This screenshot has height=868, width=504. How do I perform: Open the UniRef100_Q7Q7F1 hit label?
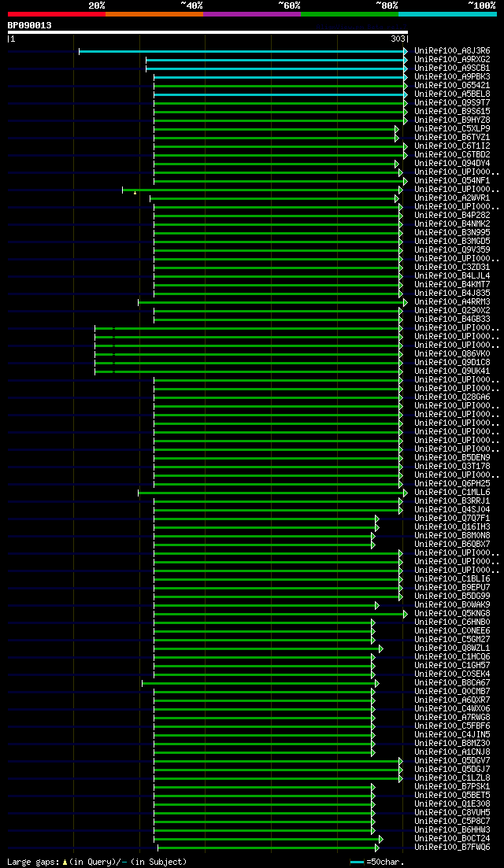click(452, 519)
